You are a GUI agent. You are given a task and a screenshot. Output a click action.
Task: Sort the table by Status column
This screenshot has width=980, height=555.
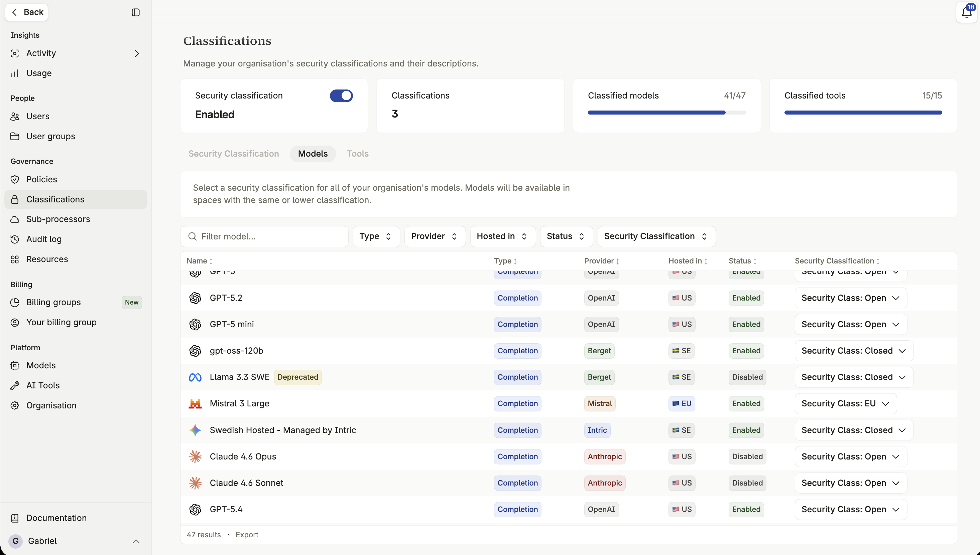[x=742, y=261]
